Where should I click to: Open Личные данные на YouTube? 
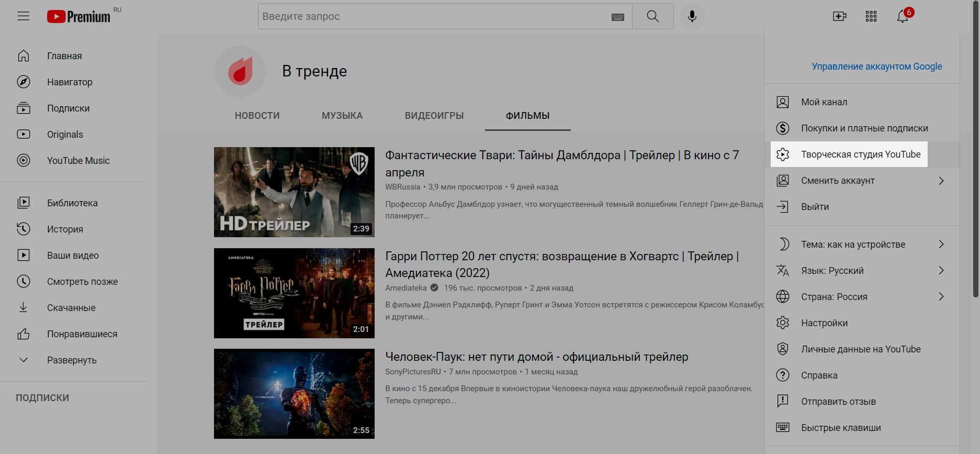(862, 349)
